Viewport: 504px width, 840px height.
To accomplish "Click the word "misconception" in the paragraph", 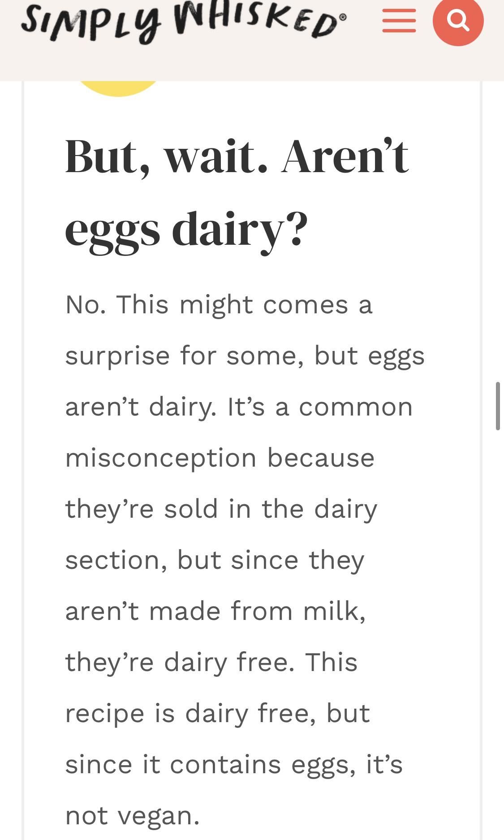I will [x=161, y=459].
